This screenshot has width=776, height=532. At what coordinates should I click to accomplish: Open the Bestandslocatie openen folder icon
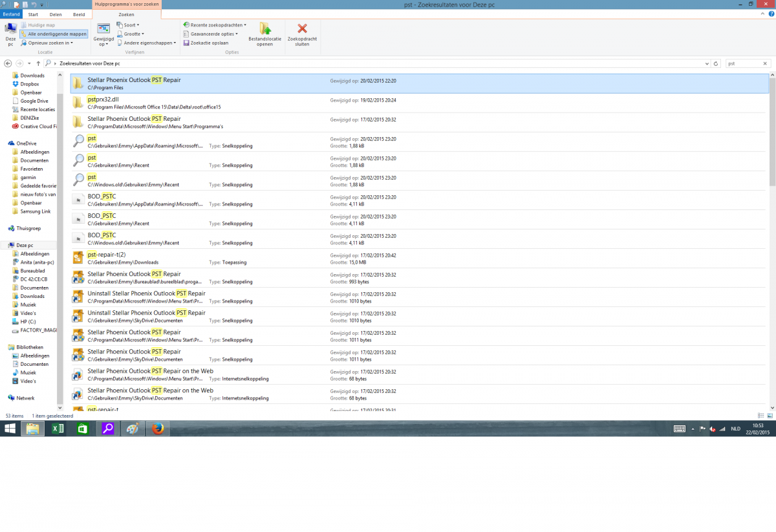pos(265,28)
